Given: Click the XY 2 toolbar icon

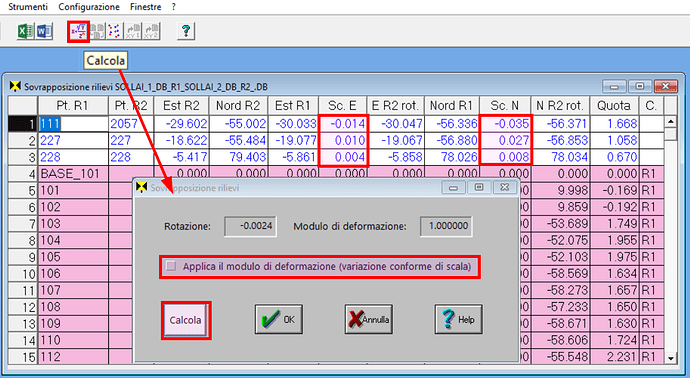Looking at the screenshot, I should tap(151, 31).
